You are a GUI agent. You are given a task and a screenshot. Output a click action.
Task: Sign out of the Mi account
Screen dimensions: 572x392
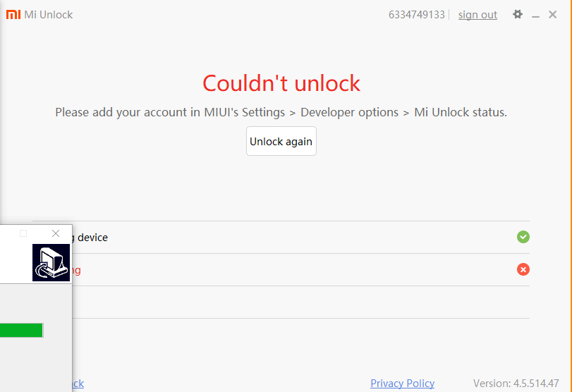coord(477,15)
